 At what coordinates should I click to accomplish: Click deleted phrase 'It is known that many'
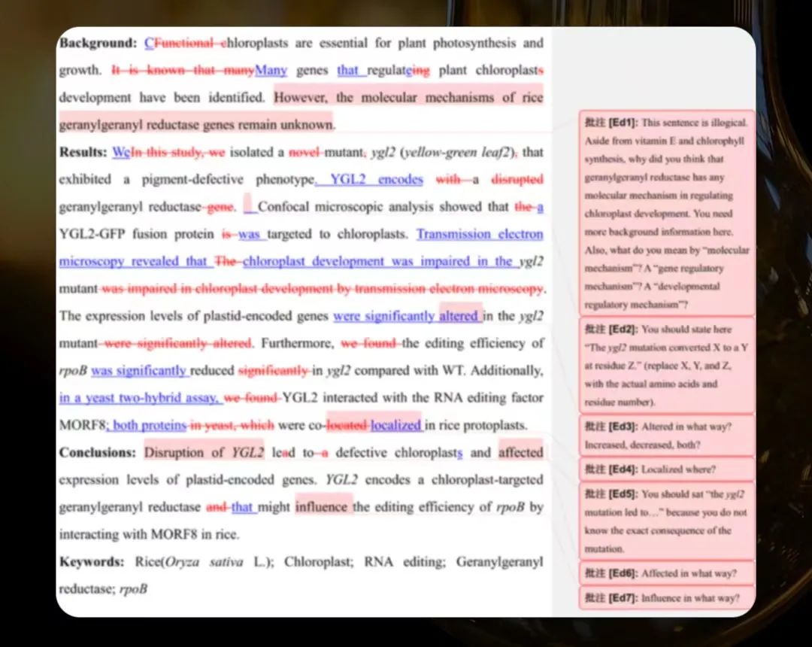tap(183, 70)
